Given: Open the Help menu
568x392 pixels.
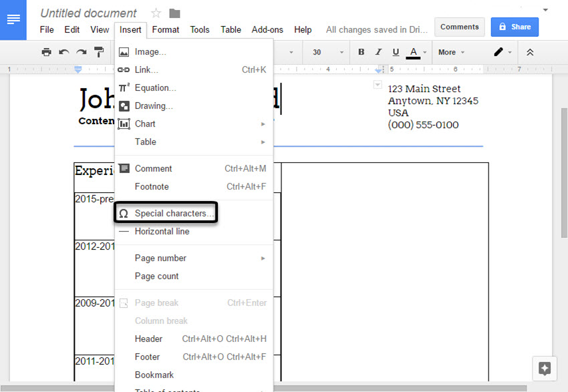Looking at the screenshot, I should tap(303, 29).
